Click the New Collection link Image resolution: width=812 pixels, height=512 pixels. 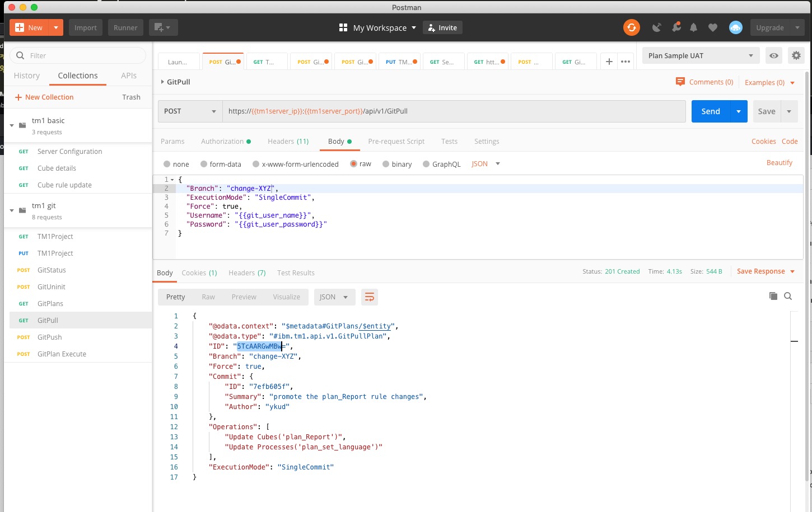[x=44, y=97]
